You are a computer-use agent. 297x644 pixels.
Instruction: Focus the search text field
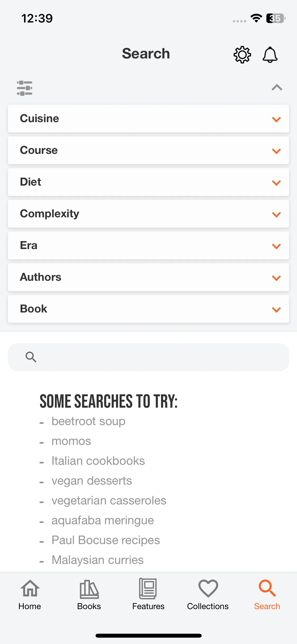[148, 357]
